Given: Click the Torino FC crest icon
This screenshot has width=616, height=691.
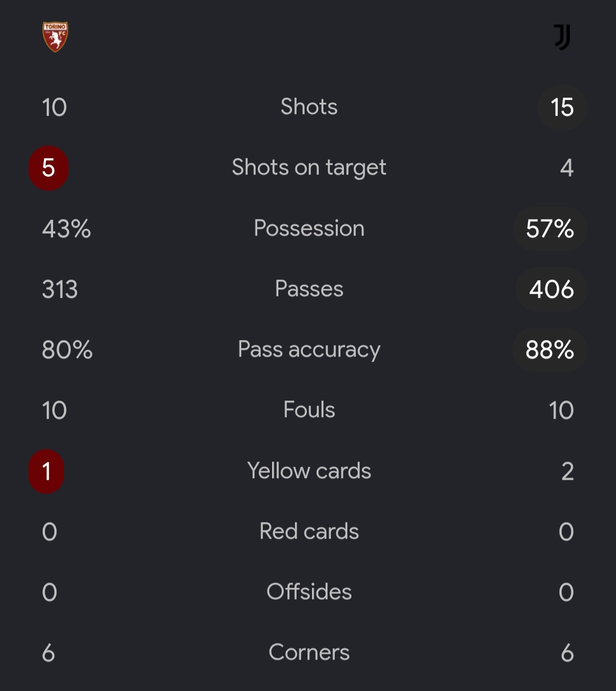Looking at the screenshot, I should 55,37.
